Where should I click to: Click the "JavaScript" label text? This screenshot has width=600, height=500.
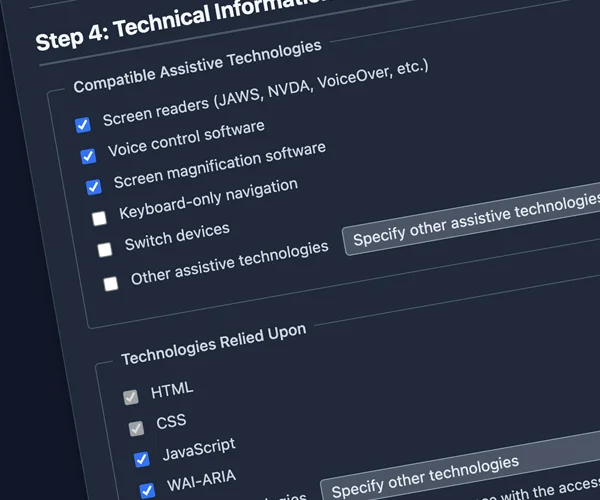[x=199, y=449]
